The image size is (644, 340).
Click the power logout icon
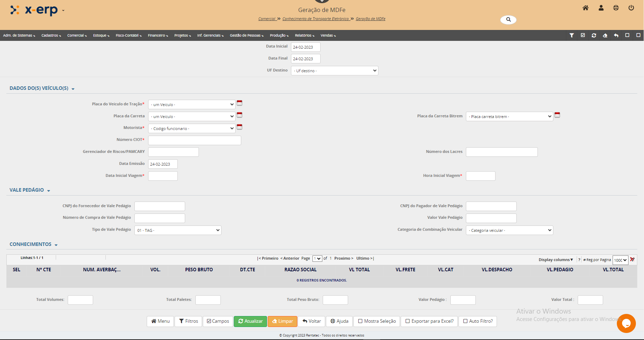point(631,8)
